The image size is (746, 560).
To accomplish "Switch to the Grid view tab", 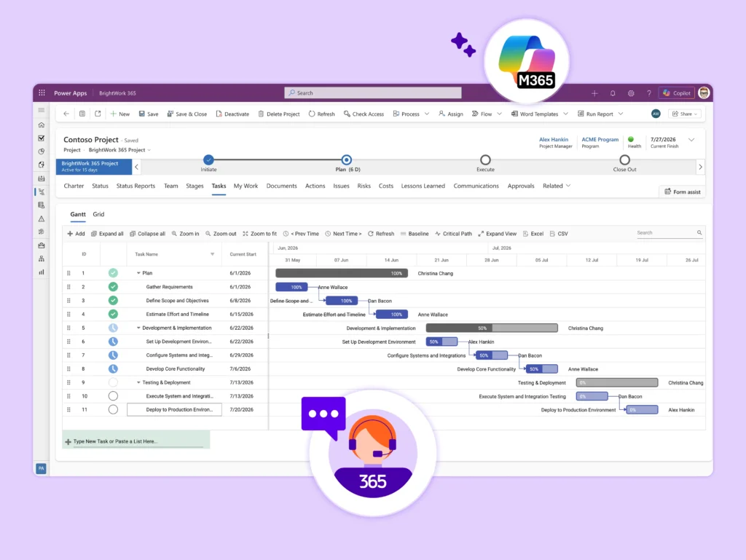I will point(98,214).
